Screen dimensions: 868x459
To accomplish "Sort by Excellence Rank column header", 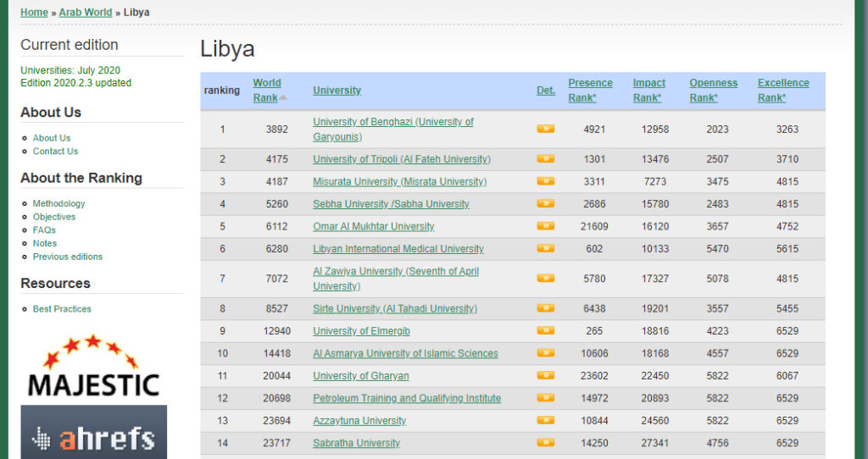I will click(x=782, y=90).
